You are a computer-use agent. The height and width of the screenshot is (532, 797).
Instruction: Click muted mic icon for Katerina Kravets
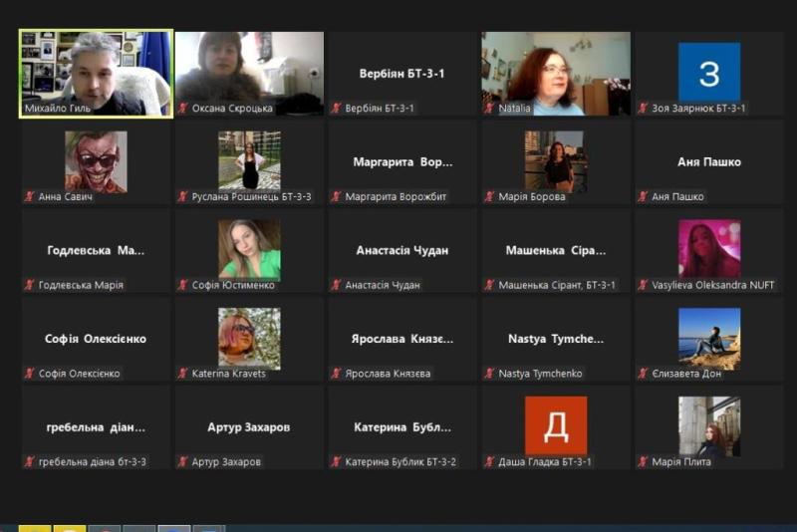coord(182,374)
